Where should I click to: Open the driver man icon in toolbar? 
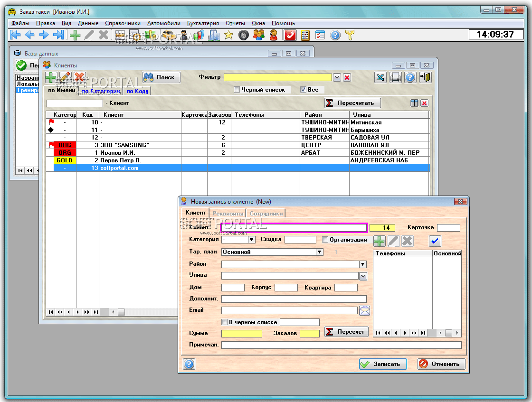pyautogui.click(x=183, y=35)
